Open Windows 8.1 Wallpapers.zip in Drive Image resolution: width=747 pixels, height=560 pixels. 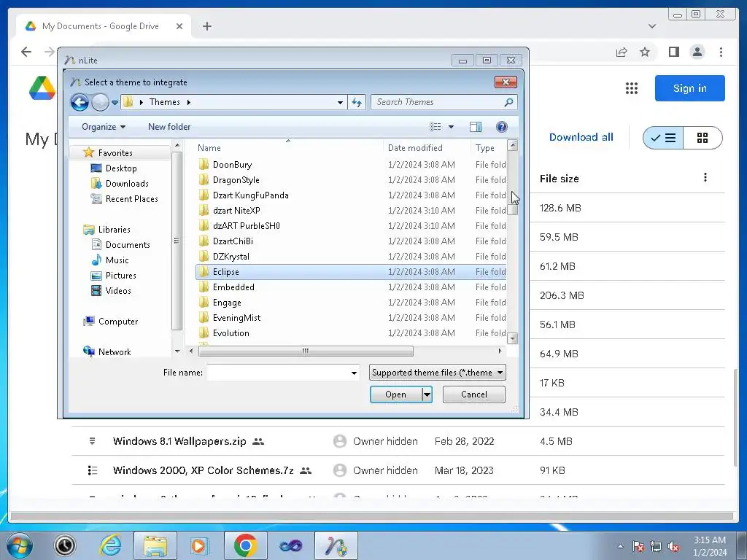pos(179,441)
